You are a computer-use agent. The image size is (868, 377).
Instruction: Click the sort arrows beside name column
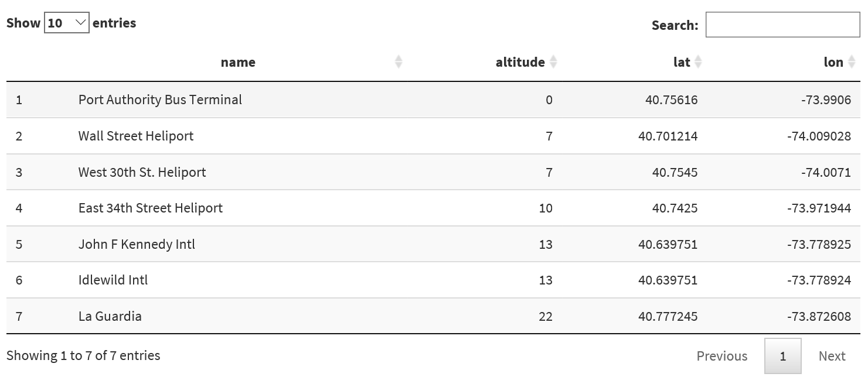click(x=399, y=61)
